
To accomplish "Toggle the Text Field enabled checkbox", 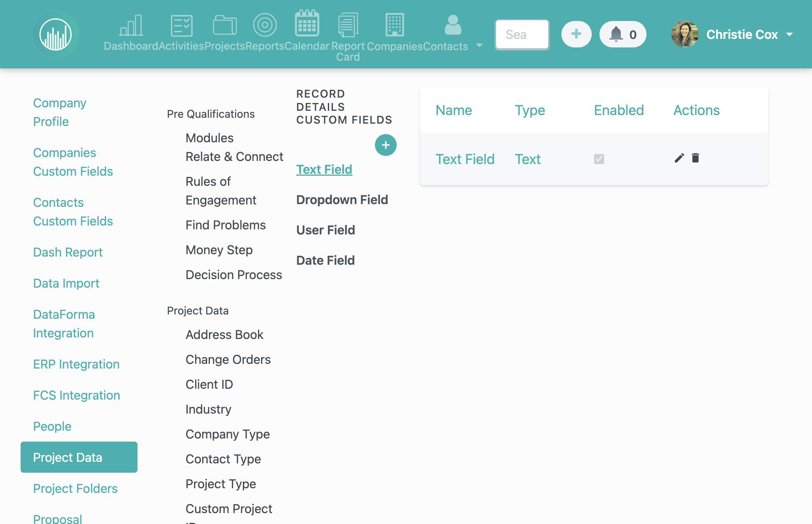I will coord(599,159).
